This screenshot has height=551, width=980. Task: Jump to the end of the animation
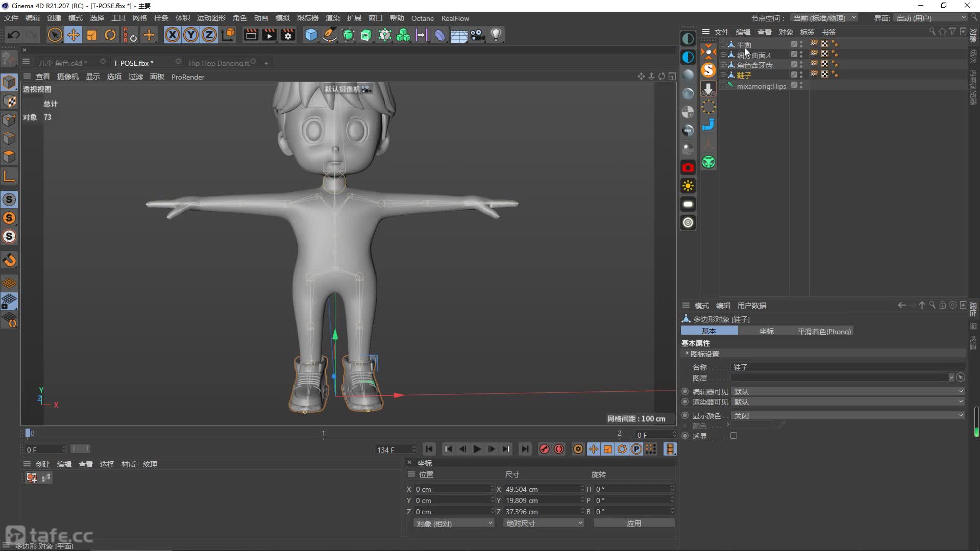(525, 449)
